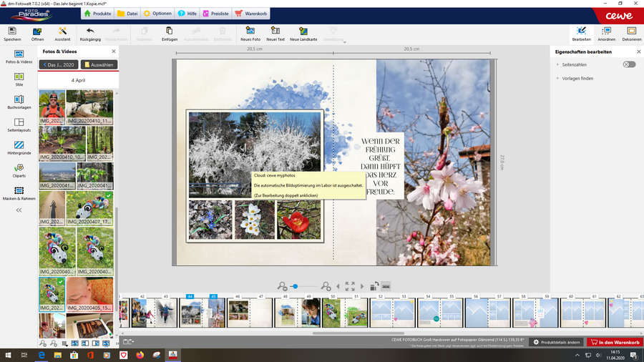Toggle the Seitenzahlen switch
This screenshot has height=362, width=644.
pyautogui.click(x=628, y=64)
